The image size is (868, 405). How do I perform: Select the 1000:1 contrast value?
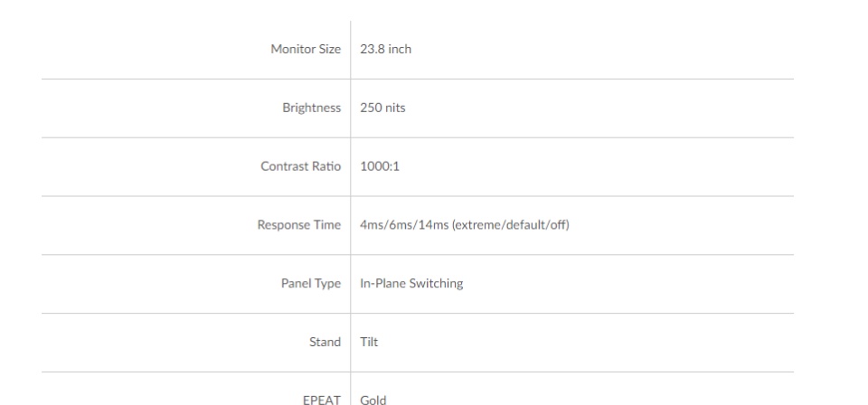pyautogui.click(x=380, y=166)
